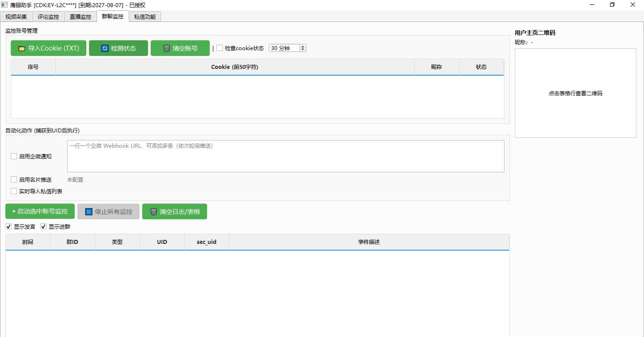This screenshot has height=337, width=644.
Task: Click the Webhook URL text area
Action: tap(285, 156)
